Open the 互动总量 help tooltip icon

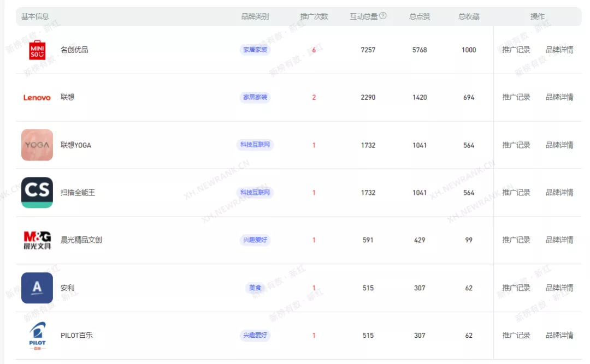pos(383,16)
